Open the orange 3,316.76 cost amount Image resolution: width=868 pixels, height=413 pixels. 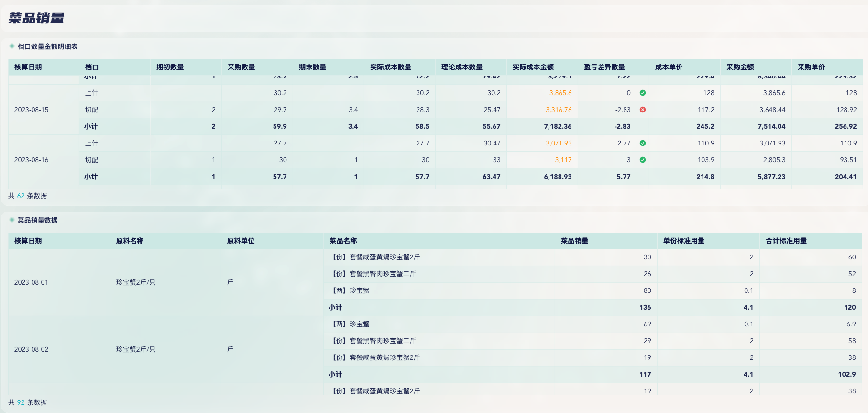(558, 110)
